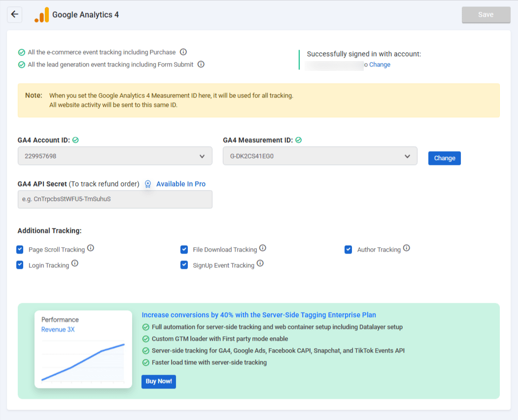518x420 pixels.
Task: Click the Note text in yellow banner
Action: coord(171,100)
